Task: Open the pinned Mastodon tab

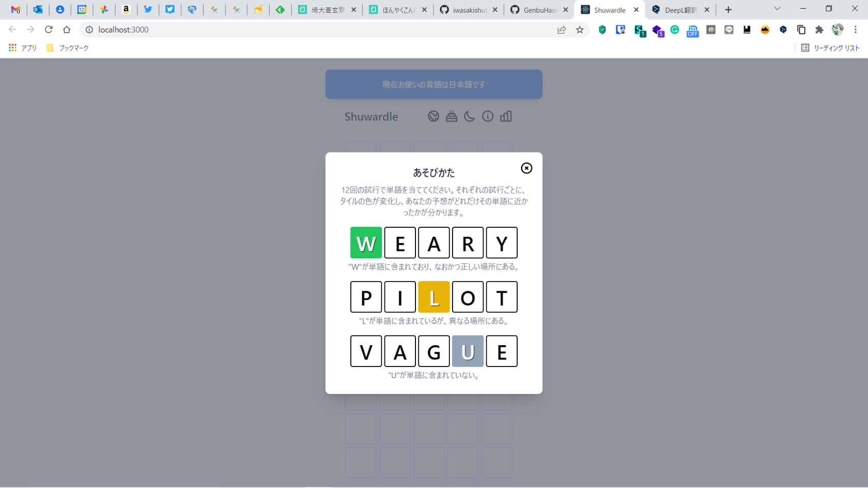Action: point(192,10)
